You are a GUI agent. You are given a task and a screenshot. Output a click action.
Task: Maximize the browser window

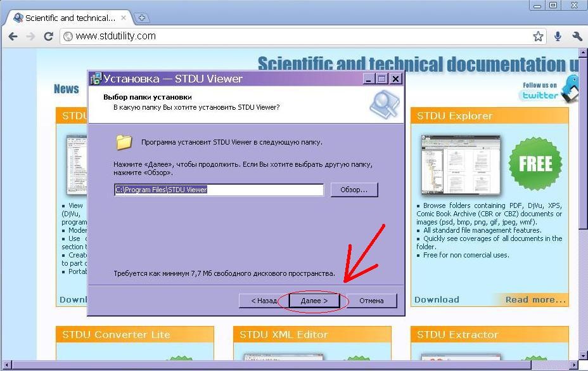tap(553, 5)
